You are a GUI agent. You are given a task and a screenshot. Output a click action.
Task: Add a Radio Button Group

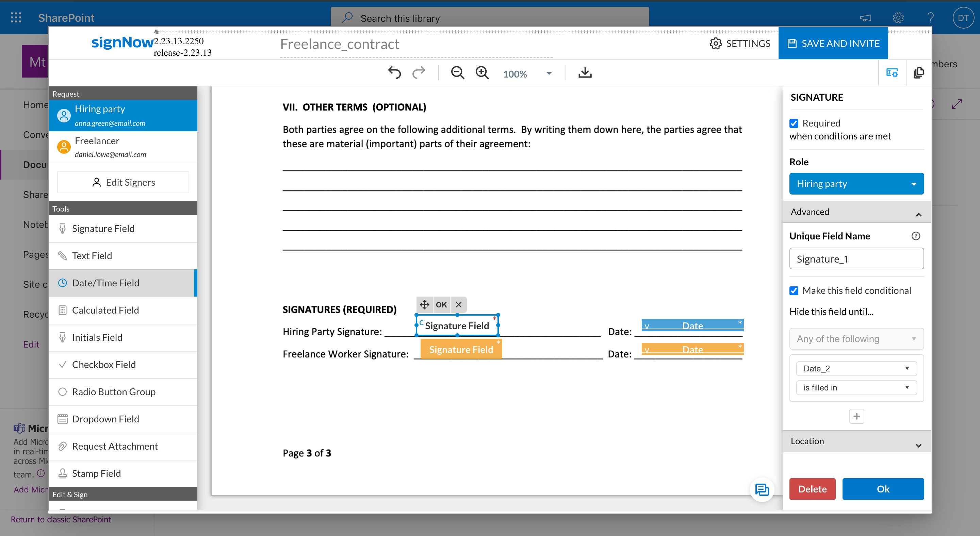114,391
